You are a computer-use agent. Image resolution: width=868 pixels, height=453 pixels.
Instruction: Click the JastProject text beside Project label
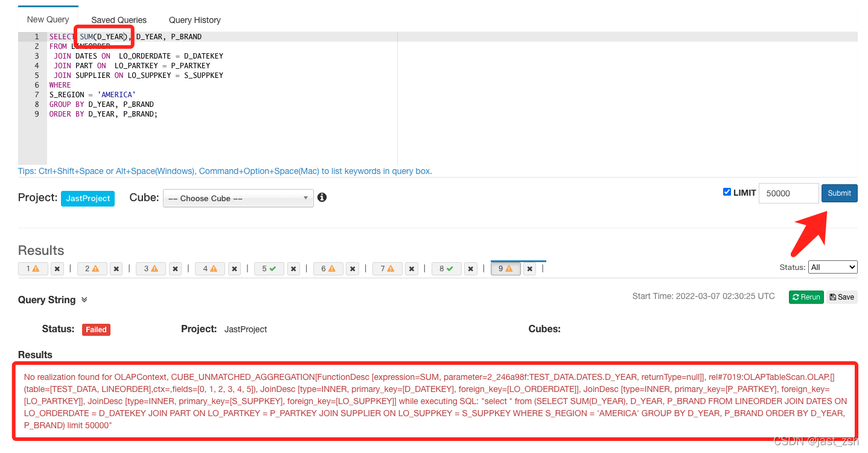pyautogui.click(x=245, y=329)
